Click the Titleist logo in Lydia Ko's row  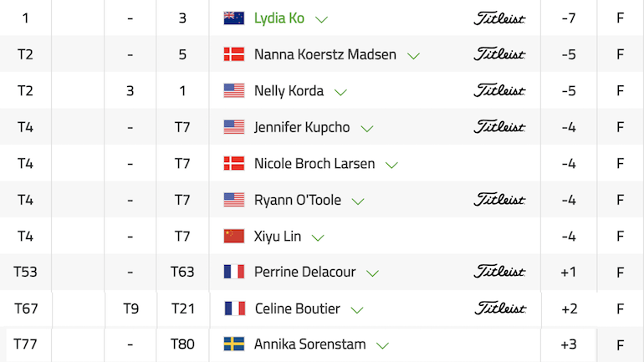coord(499,18)
